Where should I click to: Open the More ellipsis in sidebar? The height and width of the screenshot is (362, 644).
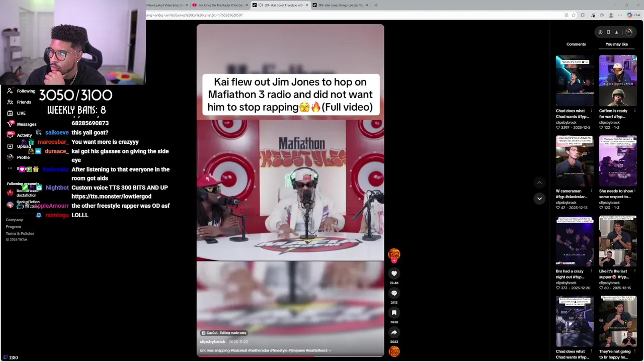tap(10, 168)
